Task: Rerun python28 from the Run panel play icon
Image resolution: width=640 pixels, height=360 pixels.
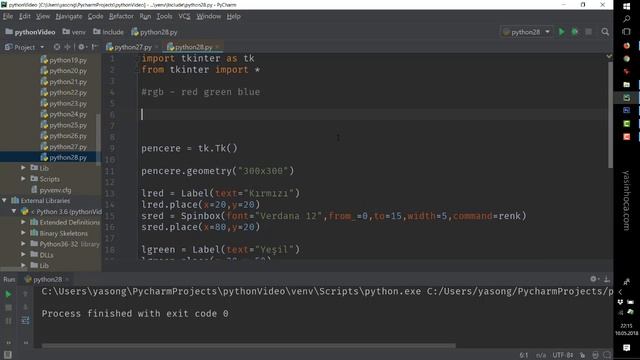Action: pyautogui.click(x=8, y=294)
